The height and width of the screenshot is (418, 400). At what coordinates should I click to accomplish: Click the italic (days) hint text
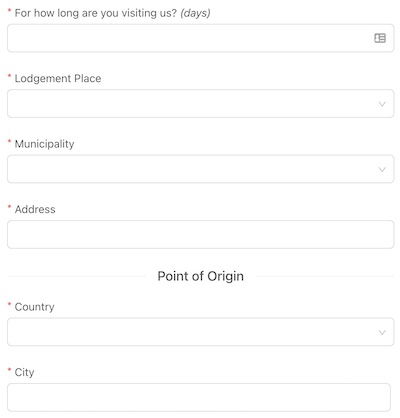195,13
